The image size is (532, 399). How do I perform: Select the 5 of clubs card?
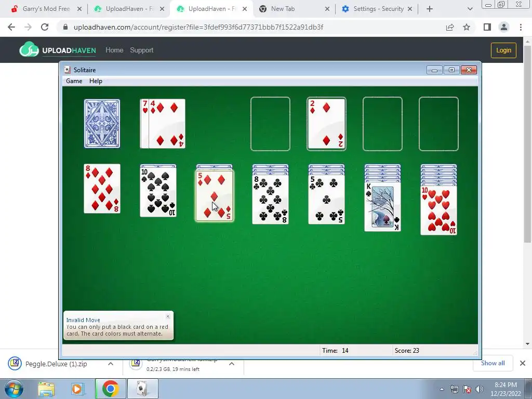[x=326, y=199]
